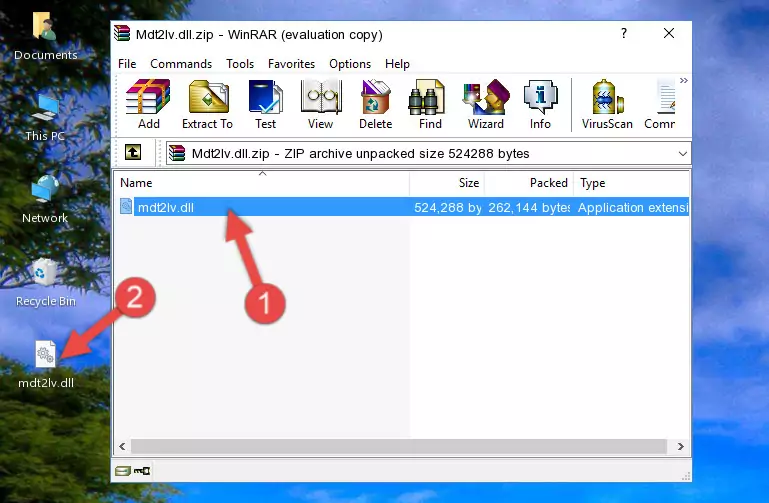The height and width of the screenshot is (503, 769).
Task: Select the Documents desktop icon
Action: [45, 37]
